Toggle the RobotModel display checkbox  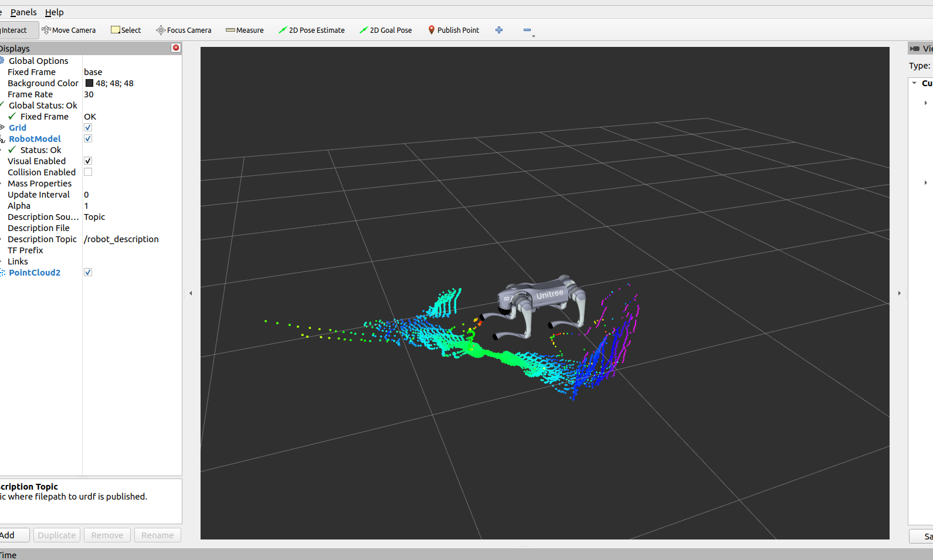(88, 139)
